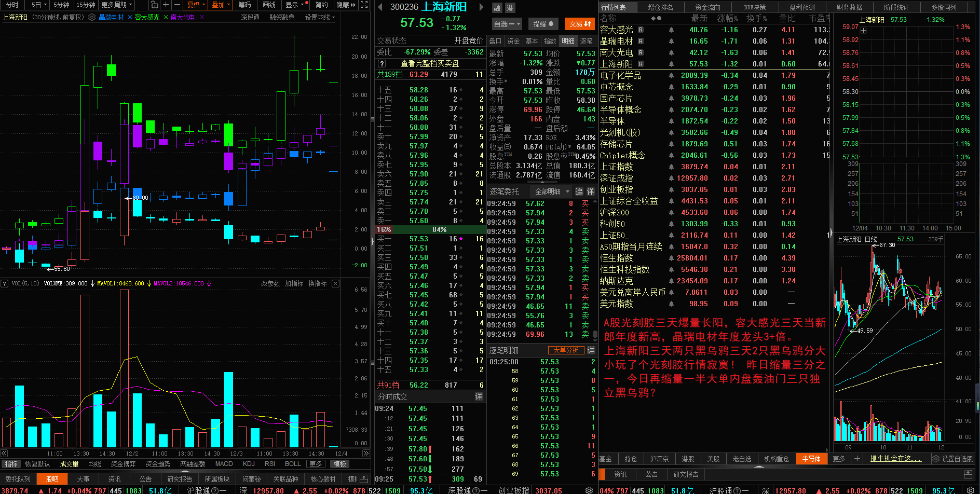
Task: Toggle 筹码 chip distribution view
Action: 244,5
